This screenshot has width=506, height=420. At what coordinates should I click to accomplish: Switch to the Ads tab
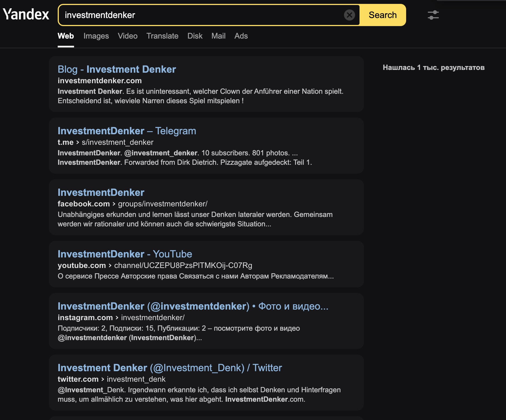point(241,36)
